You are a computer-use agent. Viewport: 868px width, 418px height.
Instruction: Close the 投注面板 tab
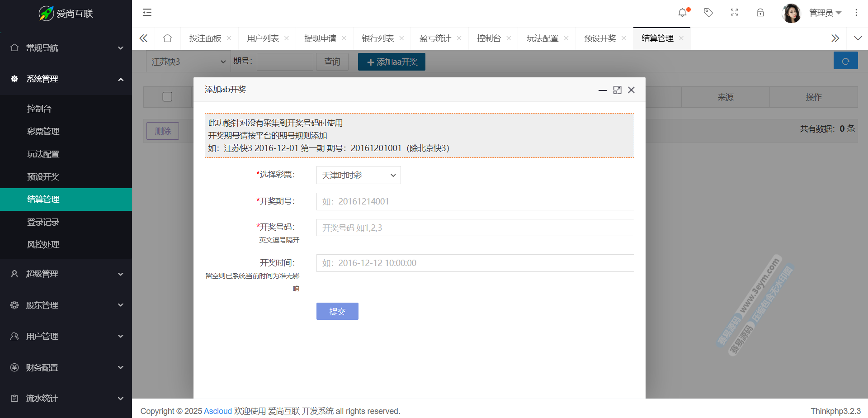(x=229, y=38)
